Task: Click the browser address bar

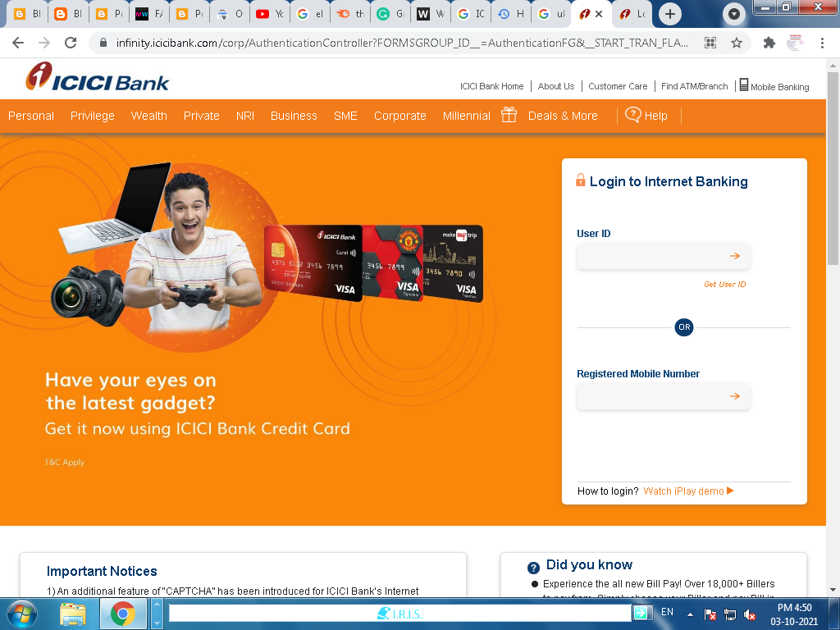Action: (402, 43)
